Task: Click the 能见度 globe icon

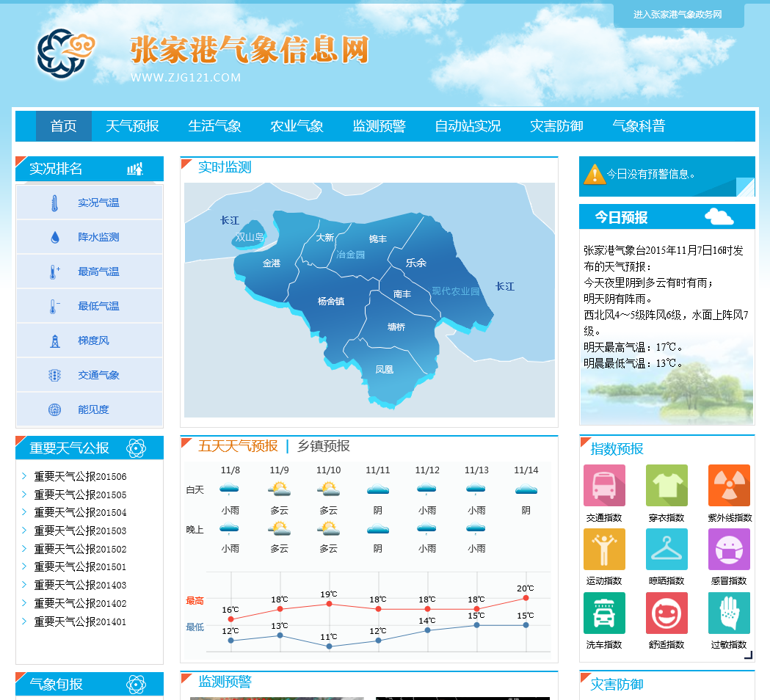Action: [x=54, y=410]
